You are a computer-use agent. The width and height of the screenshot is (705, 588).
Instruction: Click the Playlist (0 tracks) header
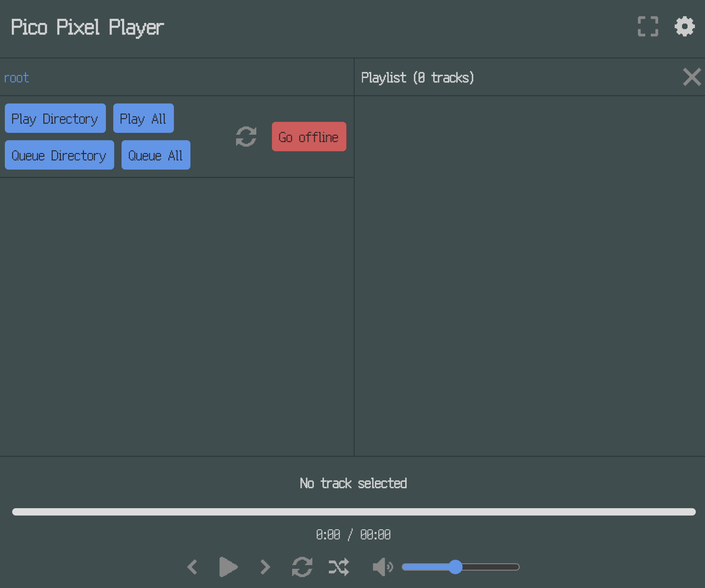tap(417, 77)
